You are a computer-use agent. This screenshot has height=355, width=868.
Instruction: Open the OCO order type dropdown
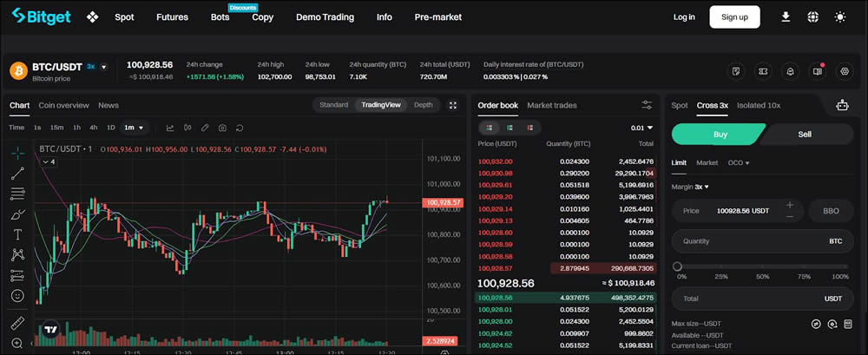pos(739,162)
